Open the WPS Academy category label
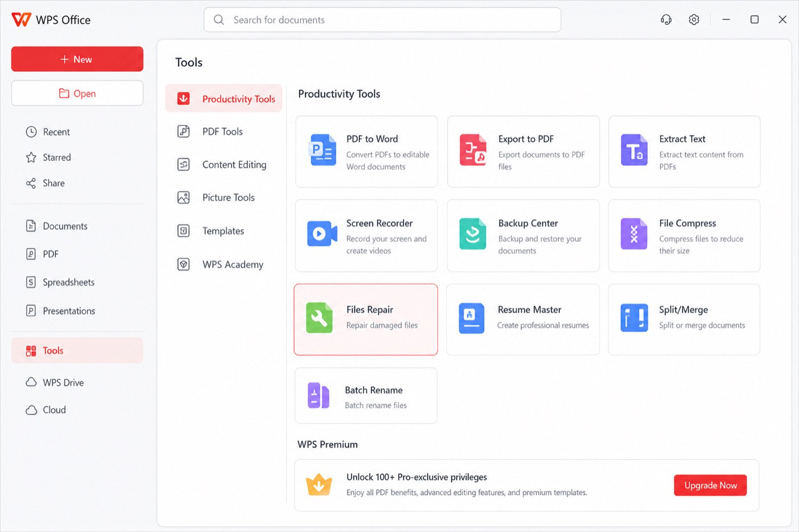This screenshot has height=532, width=799. (233, 265)
